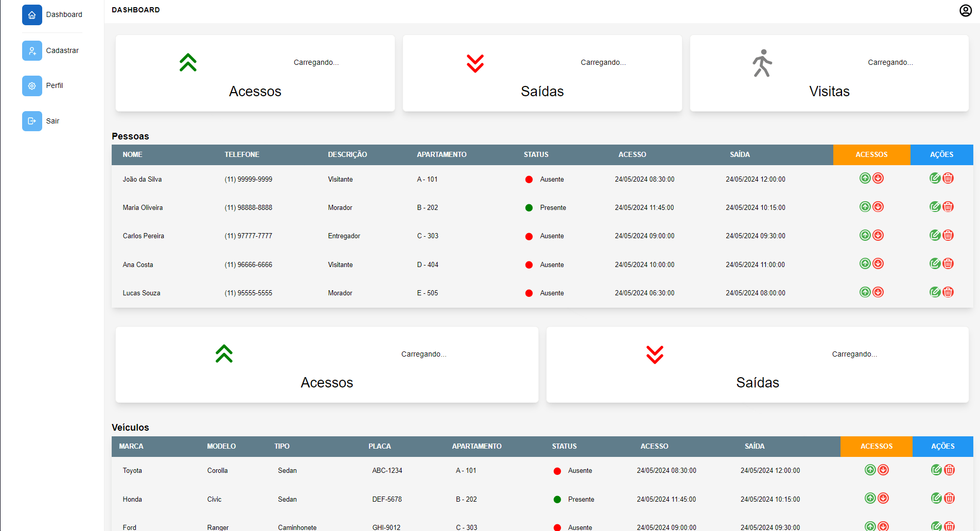Click the Cadastrar add-user icon

[32, 50]
